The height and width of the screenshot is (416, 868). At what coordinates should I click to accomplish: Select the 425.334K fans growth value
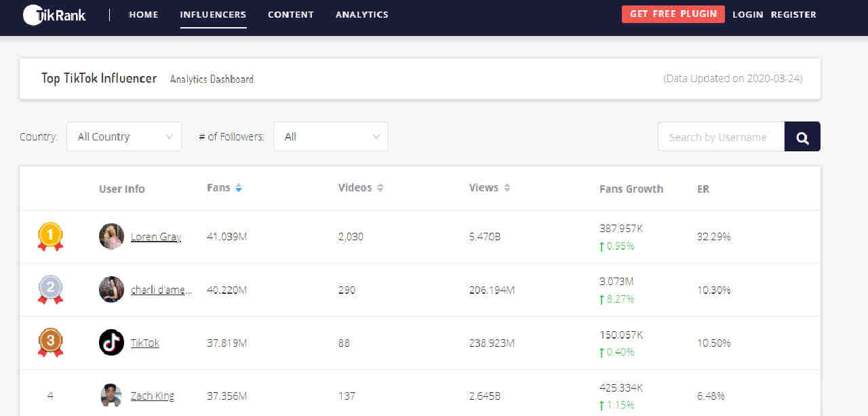[x=621, y=387]
